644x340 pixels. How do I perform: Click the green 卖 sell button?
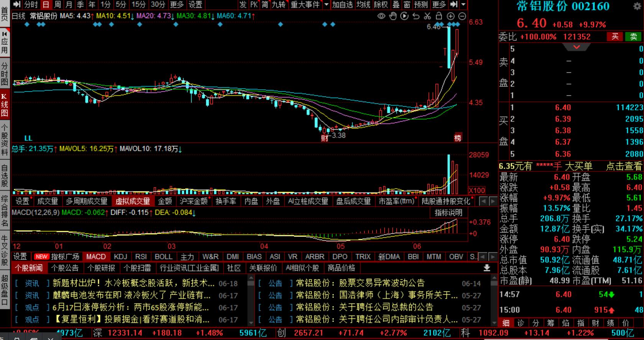click(633, 36)
